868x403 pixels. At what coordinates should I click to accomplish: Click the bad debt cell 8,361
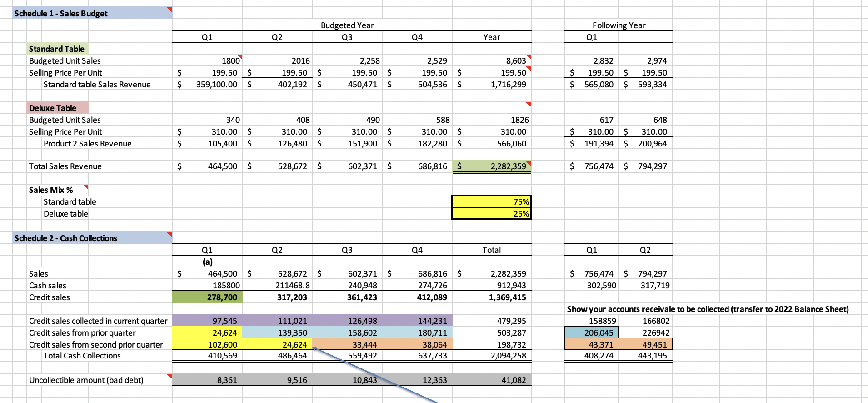[207, 380]
